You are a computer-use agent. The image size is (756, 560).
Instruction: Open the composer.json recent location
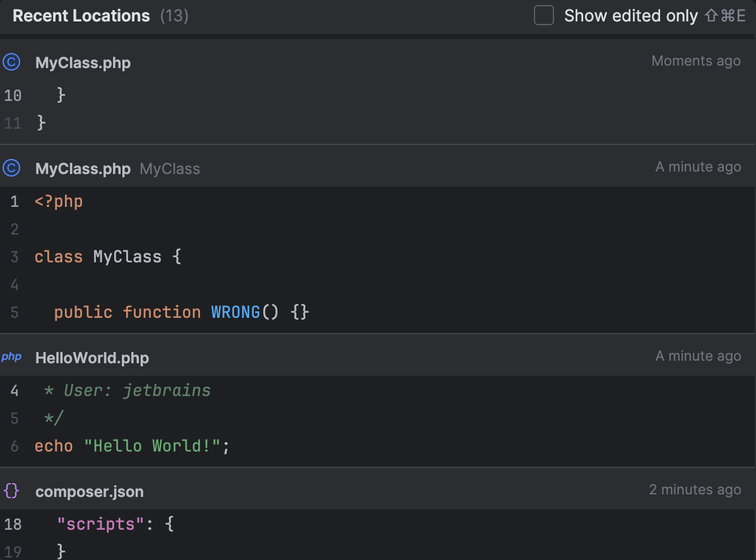tap(90, 491)
